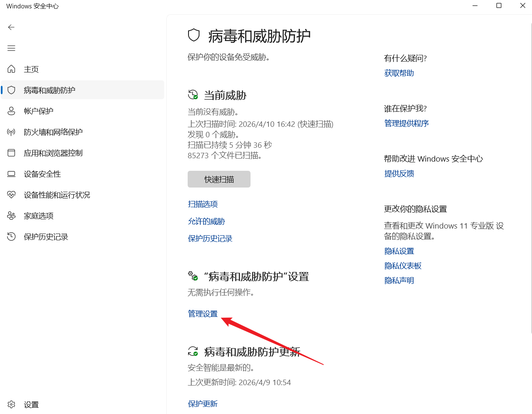Go to 主页 in sidebar
This screenshot has width=532, height=414.
pyautogui.click(x=83, y=69)
